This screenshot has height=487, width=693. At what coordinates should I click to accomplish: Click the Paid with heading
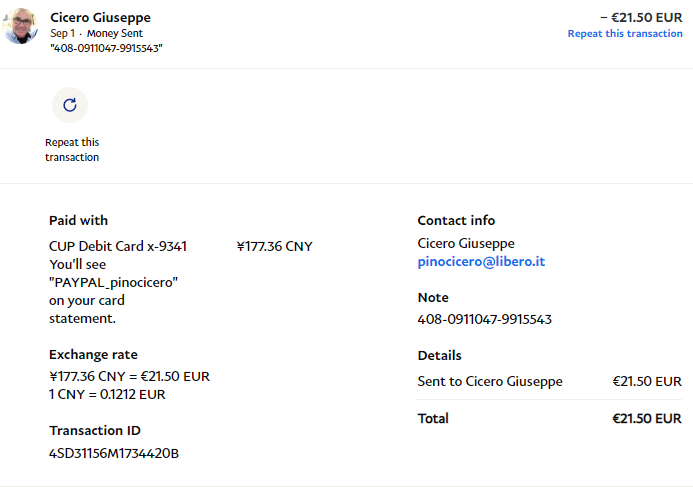click(78, 220)
